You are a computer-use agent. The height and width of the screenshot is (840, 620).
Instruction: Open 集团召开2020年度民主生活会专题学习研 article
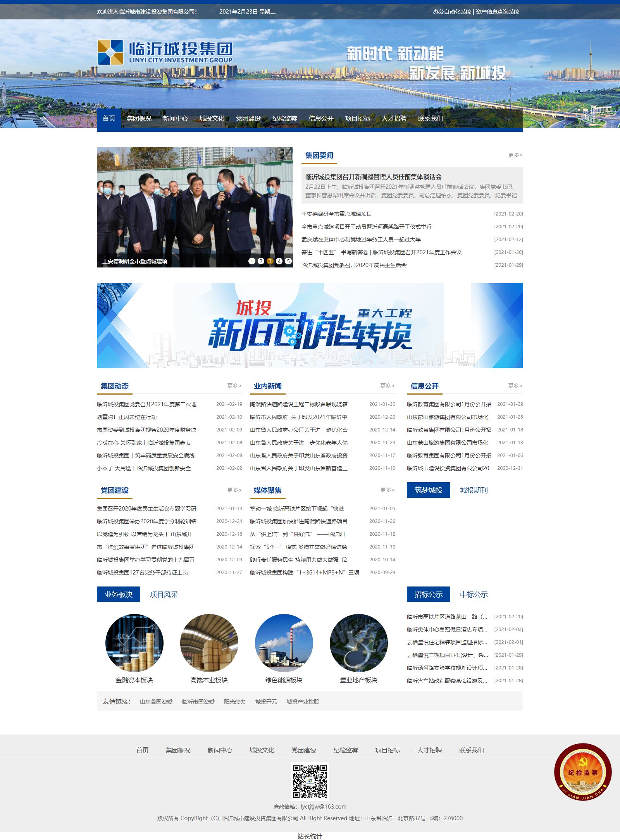147,509
